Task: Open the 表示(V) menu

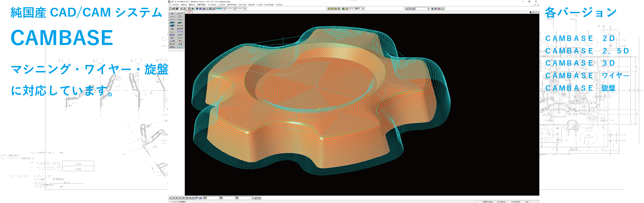Action: (x=184, y=5)
